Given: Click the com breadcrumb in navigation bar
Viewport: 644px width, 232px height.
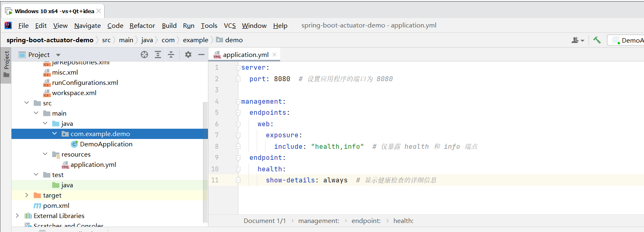Looking at the screenshot, I should point(168,40).
